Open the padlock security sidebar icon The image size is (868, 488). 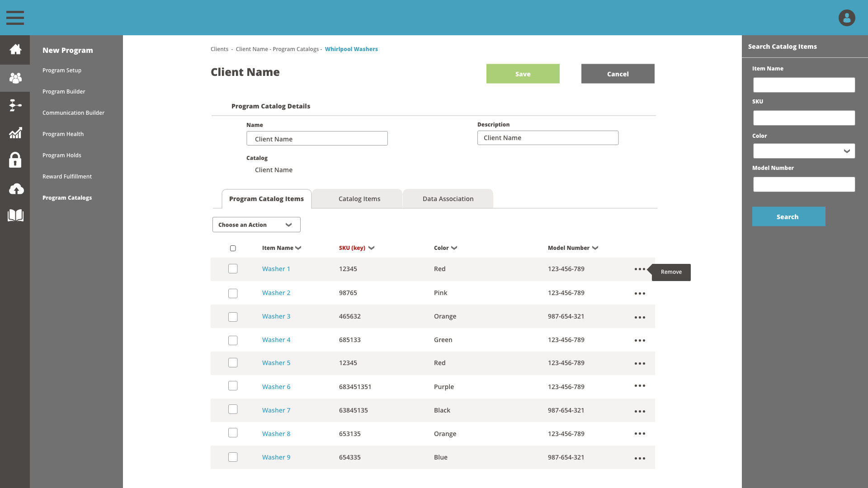pyautogui.click(x=15, y=160)
